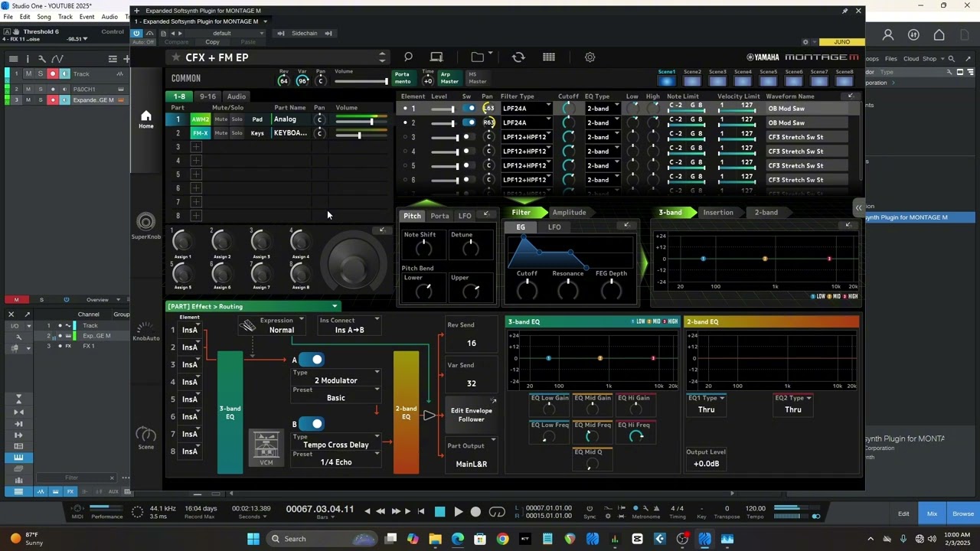This screenshot has width=980, height=551.
Task: Select the FM-X part 2 icon
Action: [200, 133]
